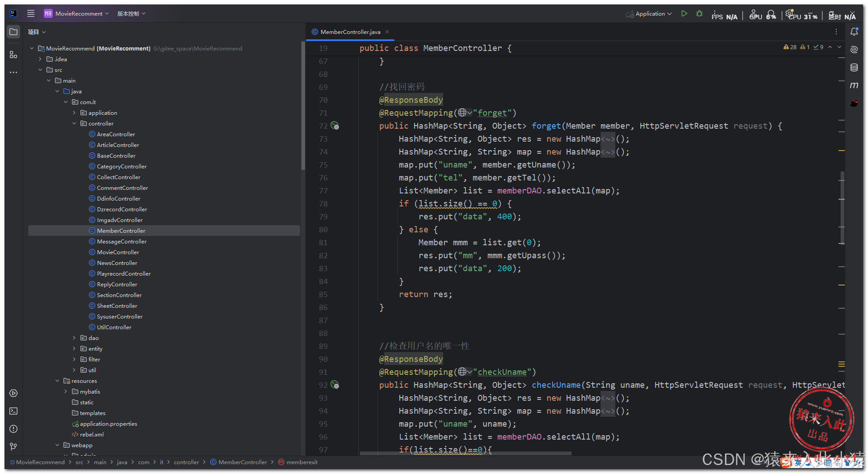Open the Terminal tool window
Image resolution: width=868 pixels, height=474 pixels.
(x=13, y=411)
